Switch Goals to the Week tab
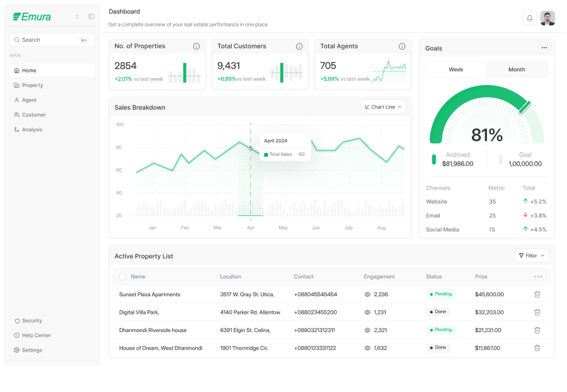Screen dimensions: 567x392 coord(456,69)
